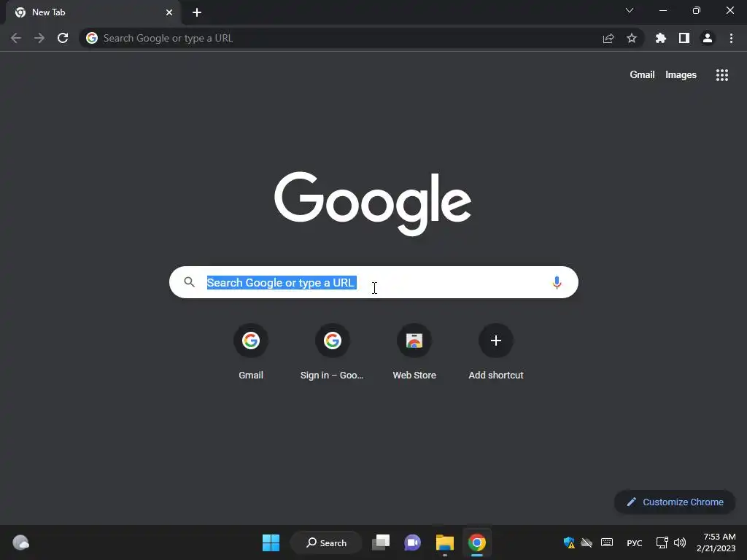Open the Extensions puzzle icon
Screen dimensions: 747x560
(x=661, y=38)
